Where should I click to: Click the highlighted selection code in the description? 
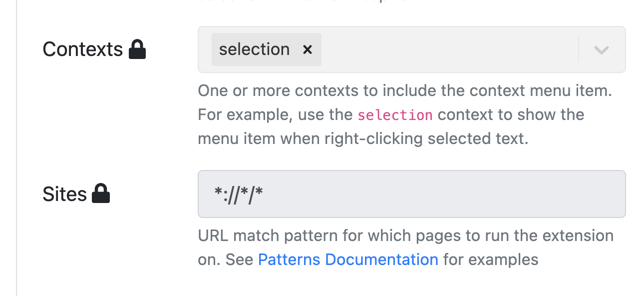(x=395, y=114)
